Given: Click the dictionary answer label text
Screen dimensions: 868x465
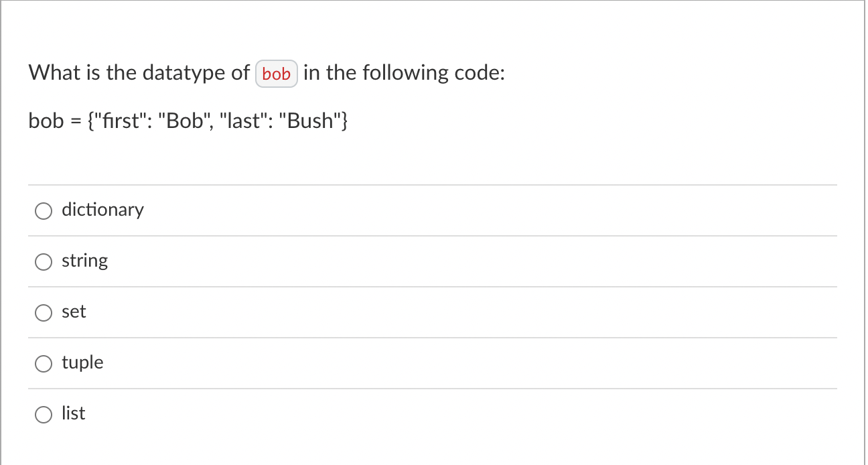Looking at the screenshot, I should coord(102,210).
